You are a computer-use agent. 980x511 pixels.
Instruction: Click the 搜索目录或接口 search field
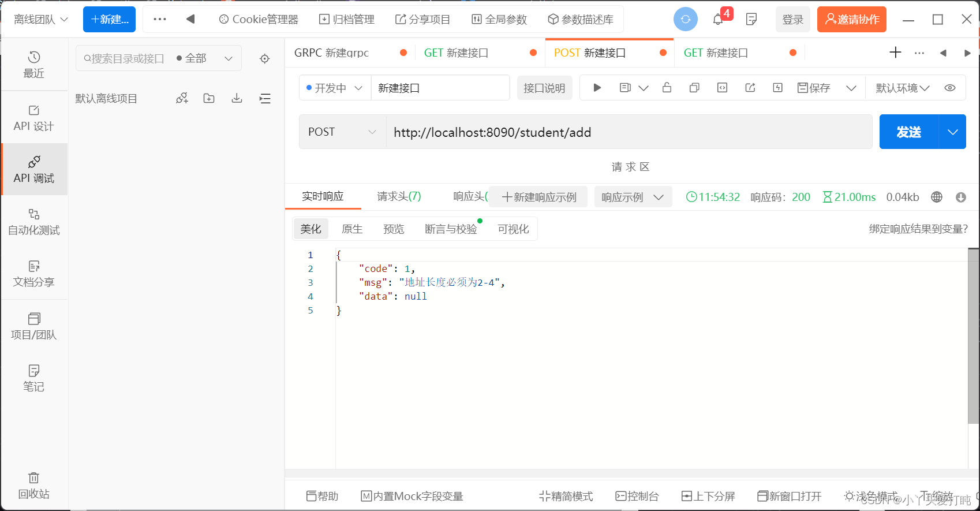124,58
